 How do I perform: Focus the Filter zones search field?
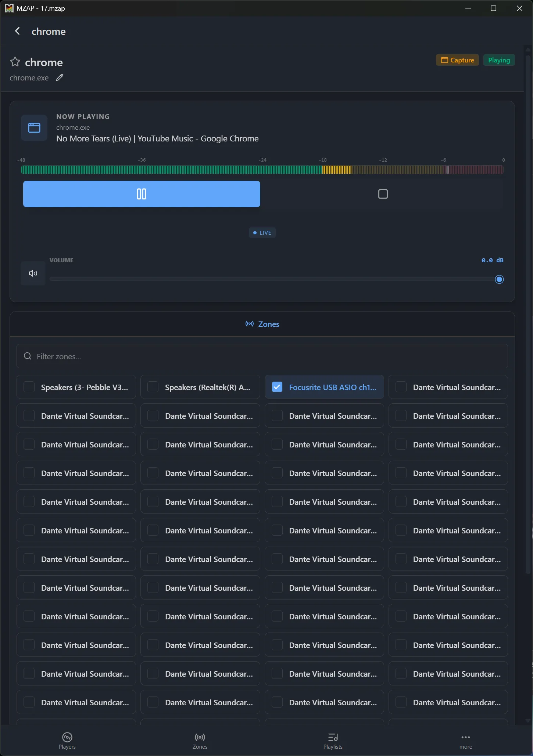click(262, 356)
